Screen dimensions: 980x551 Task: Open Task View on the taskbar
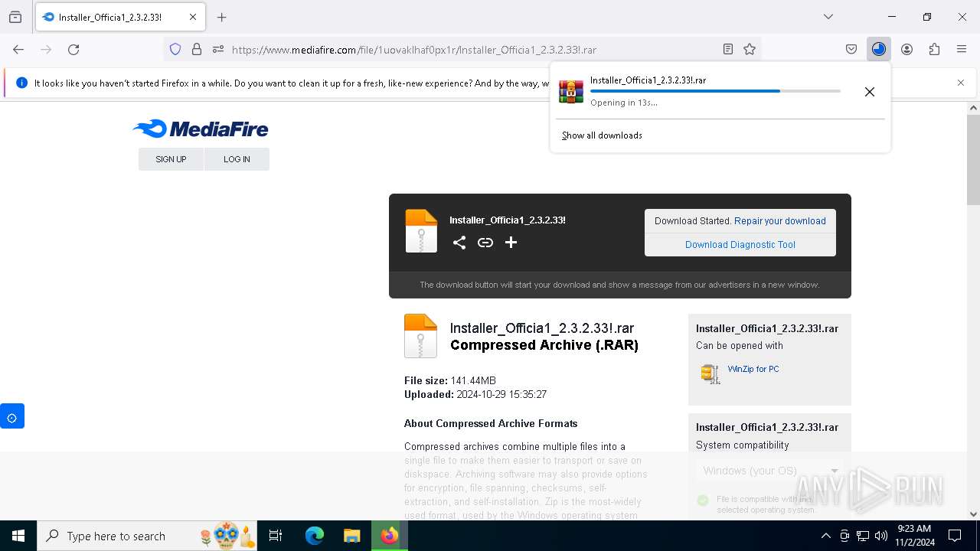pyautogui.click(x=276, y=536)
